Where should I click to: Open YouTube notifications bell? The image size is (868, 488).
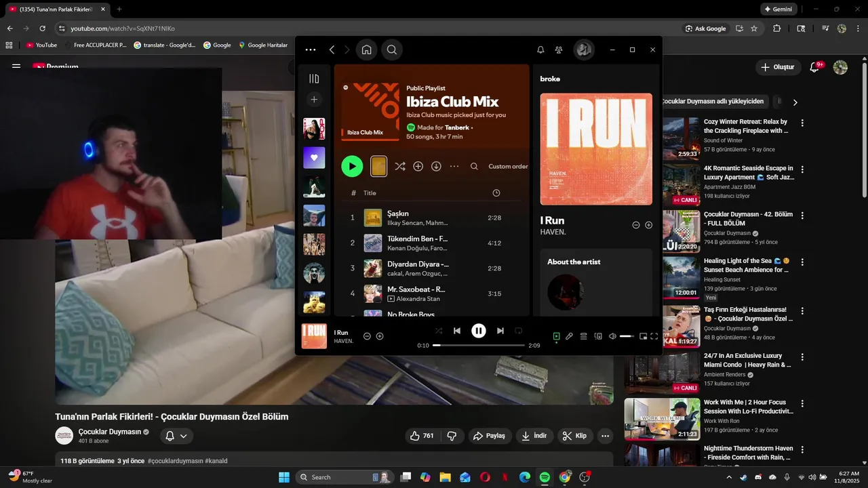click(x=816, y=67)
